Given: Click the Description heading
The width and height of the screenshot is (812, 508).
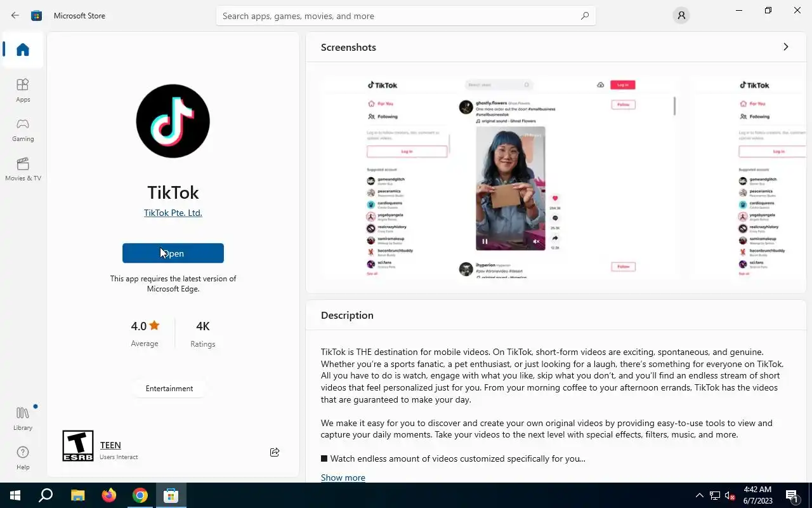Looking at the screenshot, I should pos(347,315).
